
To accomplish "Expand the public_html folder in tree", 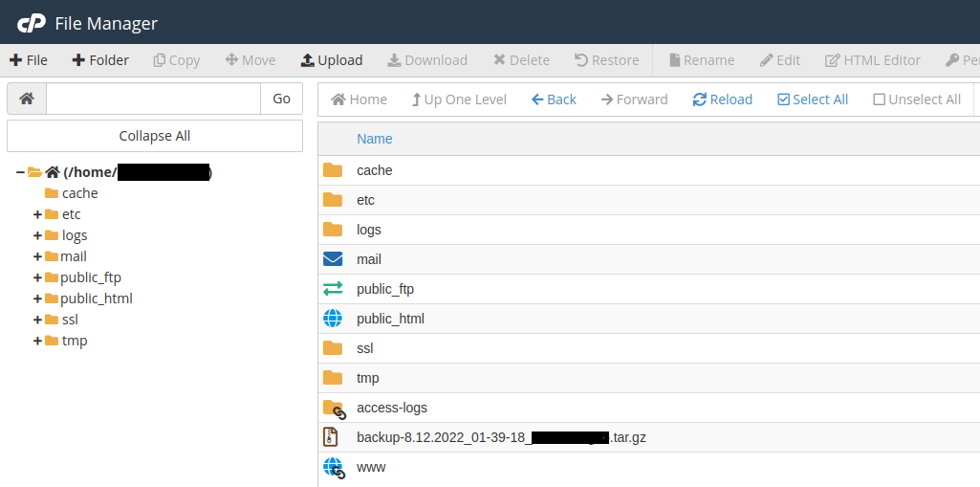I will tap(37, 299).
